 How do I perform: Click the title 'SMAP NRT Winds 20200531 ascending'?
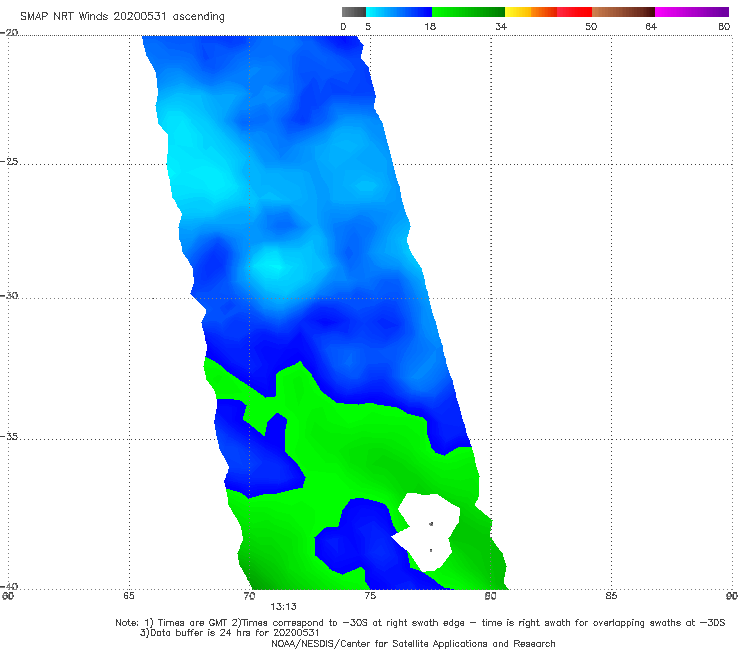click(x=122, y=16)
